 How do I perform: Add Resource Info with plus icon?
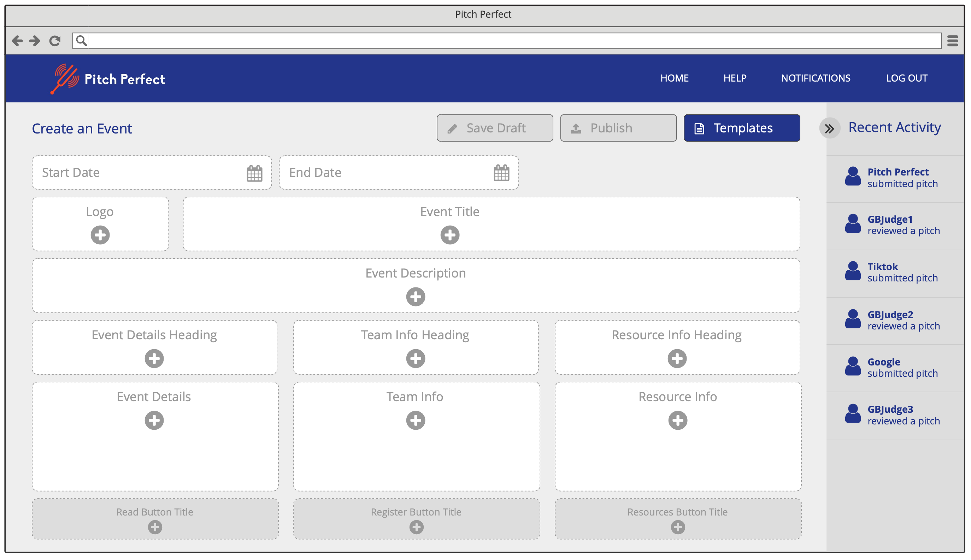[x=677, y=420]
